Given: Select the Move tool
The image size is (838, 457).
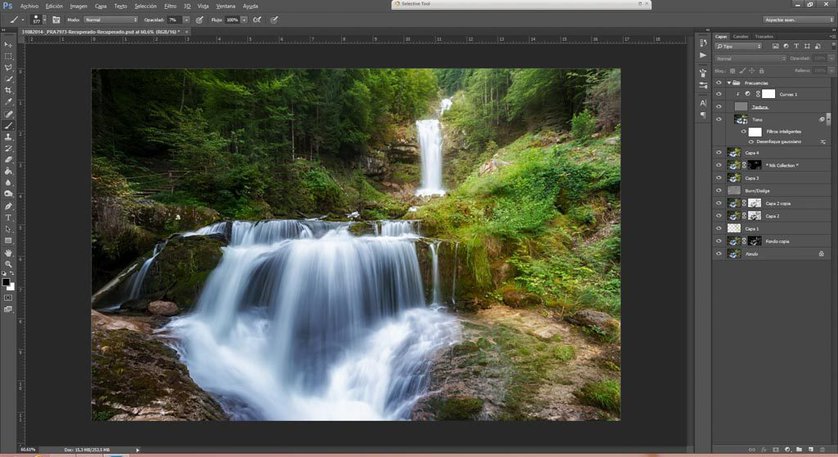Looking at the screenshot, I should (x=9, y=45).
